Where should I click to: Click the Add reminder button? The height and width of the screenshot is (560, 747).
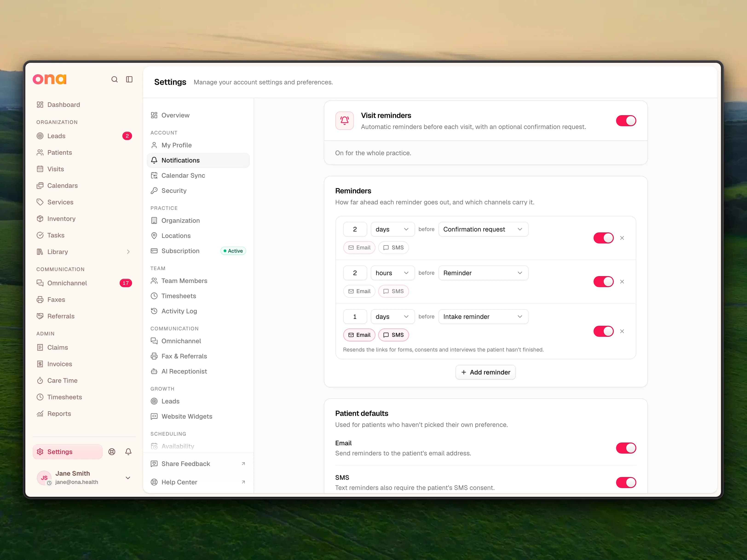tap(485, 372)
